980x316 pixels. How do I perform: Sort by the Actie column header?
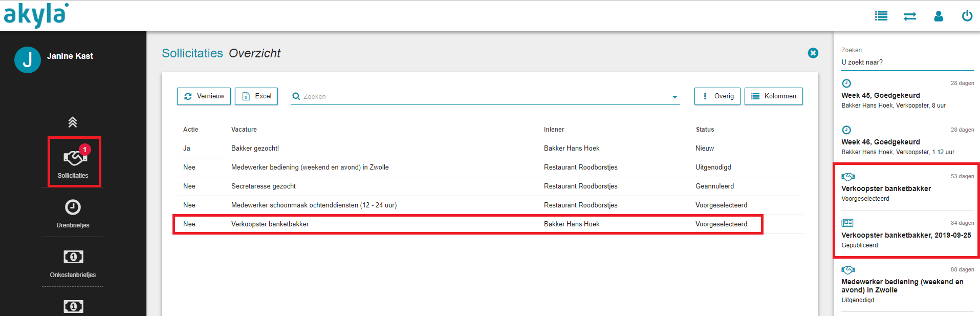tap(190, 130)
